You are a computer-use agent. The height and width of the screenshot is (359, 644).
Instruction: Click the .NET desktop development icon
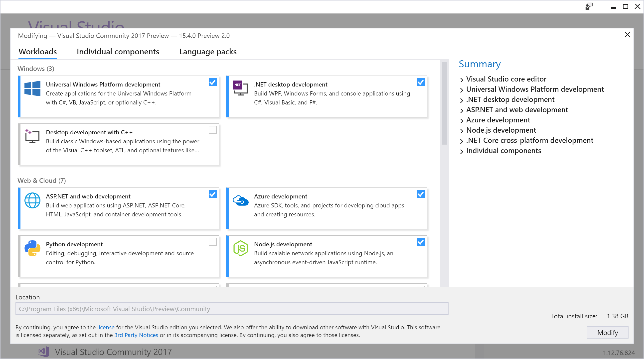[x=240, y=88]
